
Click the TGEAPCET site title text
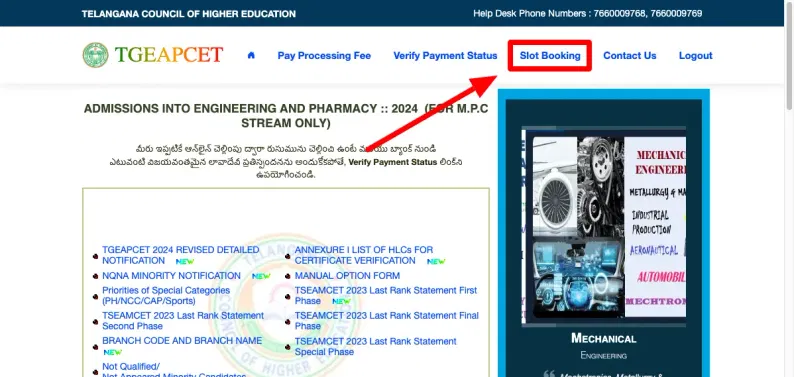click(169, 55)
